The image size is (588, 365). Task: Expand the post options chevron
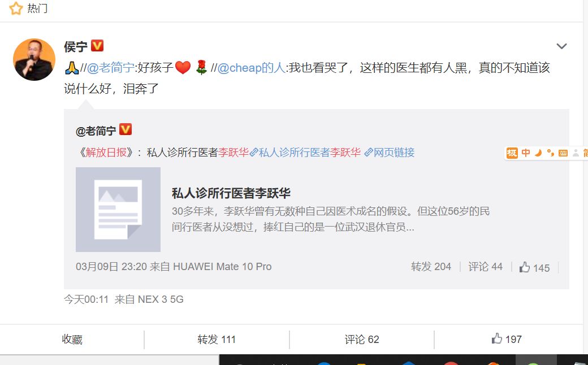click(561, 46)
